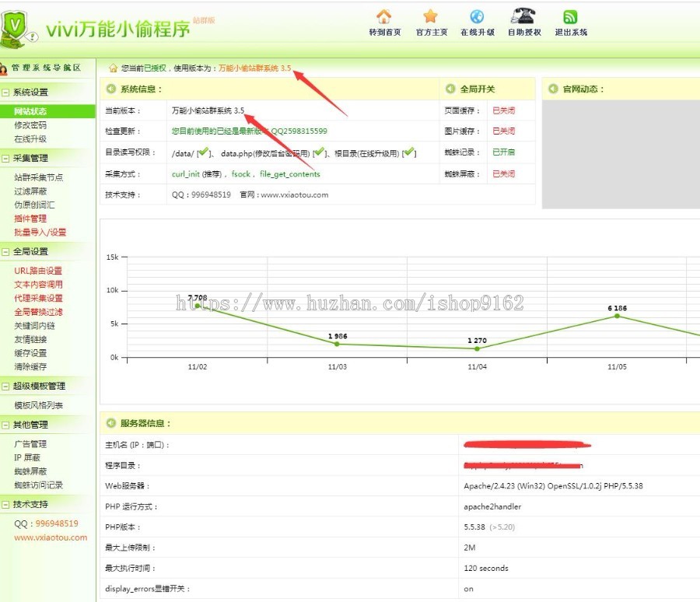Open 全局替换过滤 link

(38, 312)
